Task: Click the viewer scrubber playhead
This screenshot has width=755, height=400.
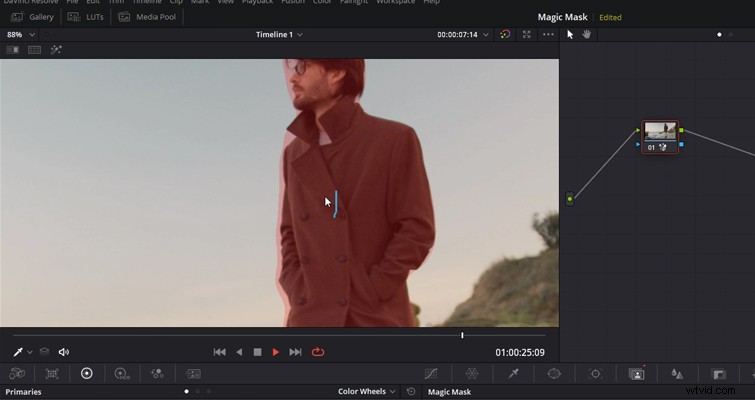Action: tap(462, 335)
